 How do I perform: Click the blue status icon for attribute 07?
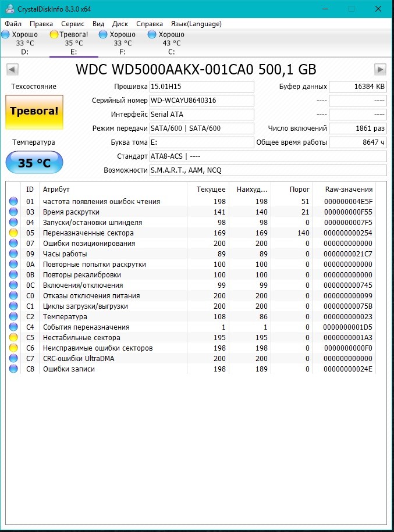pyautogui.click(x=13, y=243)
